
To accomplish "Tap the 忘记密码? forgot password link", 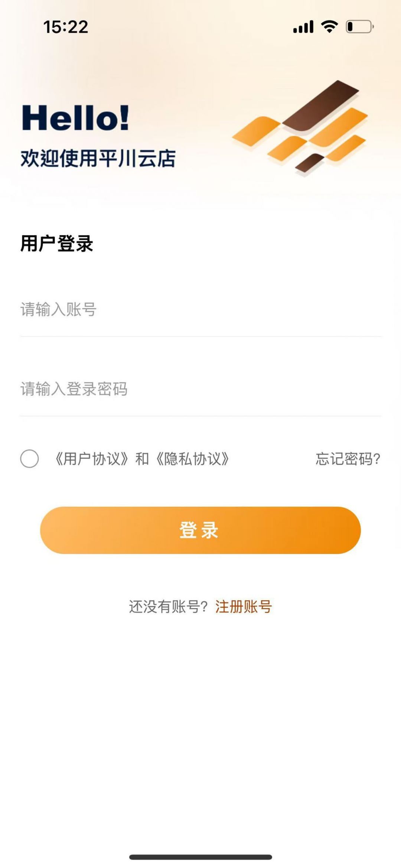I will coord(348,459).
